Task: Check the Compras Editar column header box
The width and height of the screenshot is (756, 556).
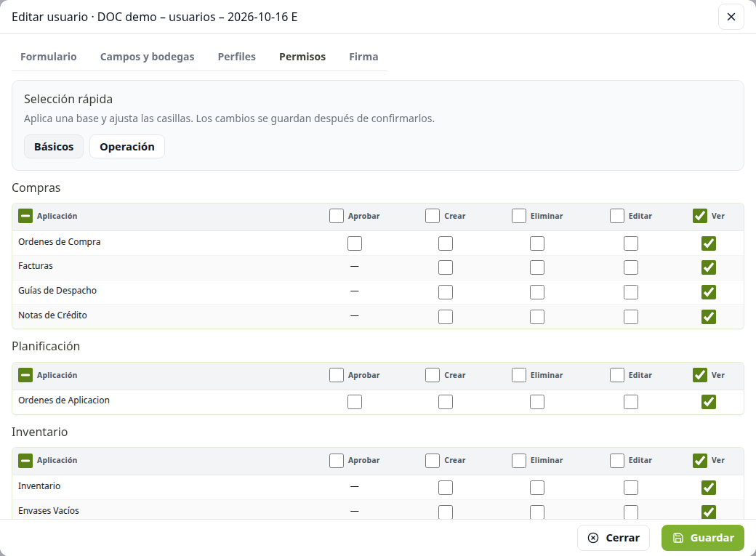Action: [617, 216]
